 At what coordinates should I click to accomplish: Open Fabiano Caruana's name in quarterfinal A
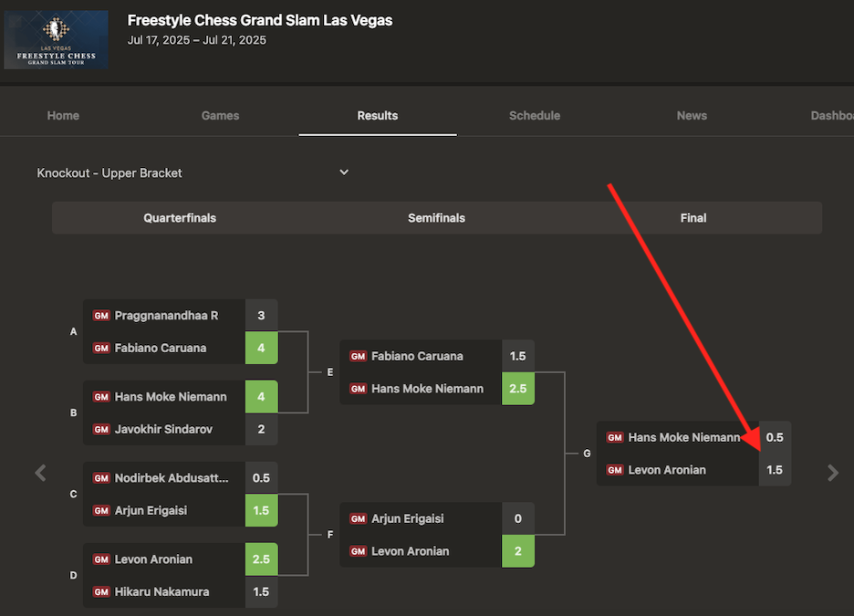(161, 348)
